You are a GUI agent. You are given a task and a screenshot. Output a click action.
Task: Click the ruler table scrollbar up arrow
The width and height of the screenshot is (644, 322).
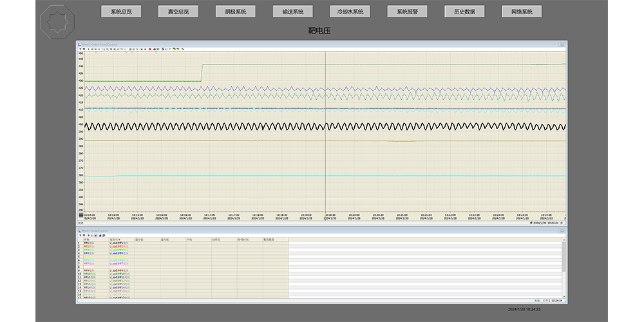[564, 240]
